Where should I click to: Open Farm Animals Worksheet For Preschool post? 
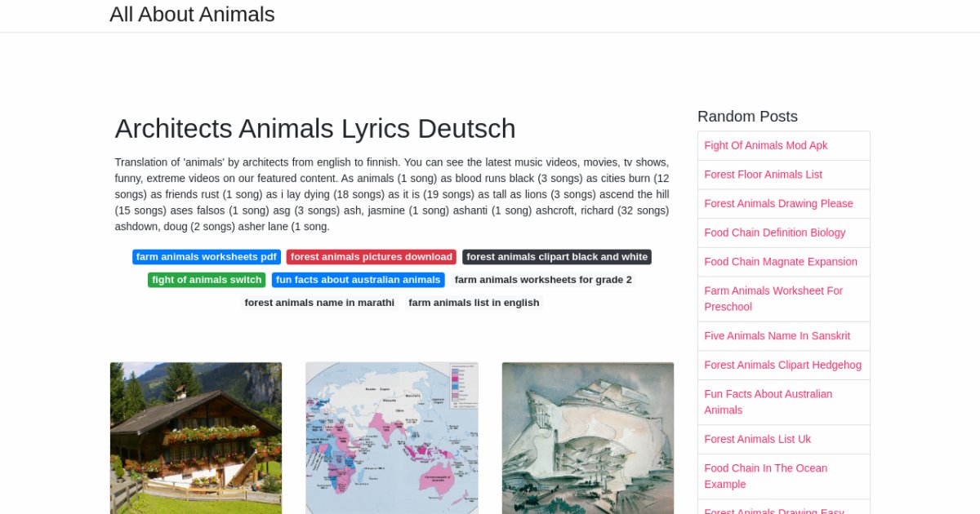773,299
